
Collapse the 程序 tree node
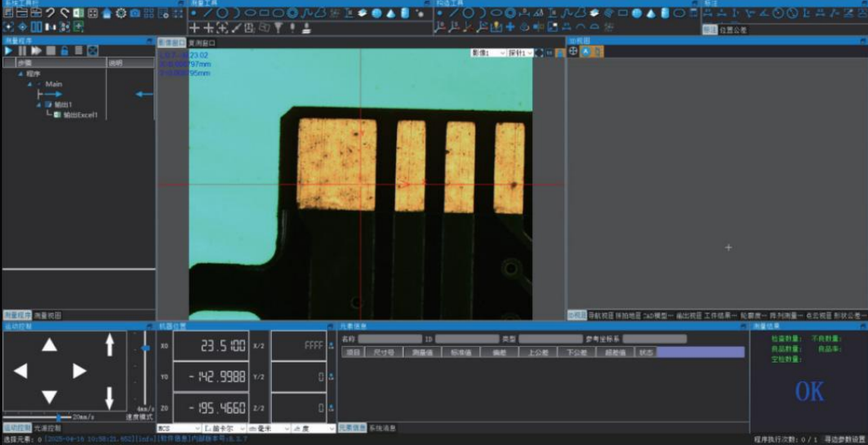(x=21, y=73)
